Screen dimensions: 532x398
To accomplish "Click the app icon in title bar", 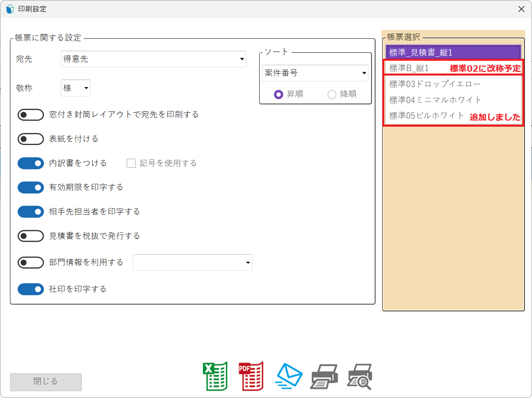I will pos(10,9).
